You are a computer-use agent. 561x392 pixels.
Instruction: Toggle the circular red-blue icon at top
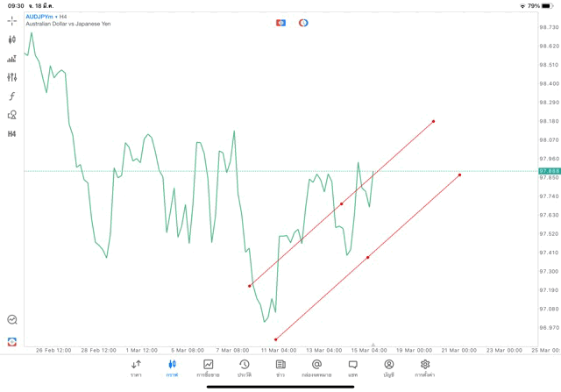click(x=303, y=23)
